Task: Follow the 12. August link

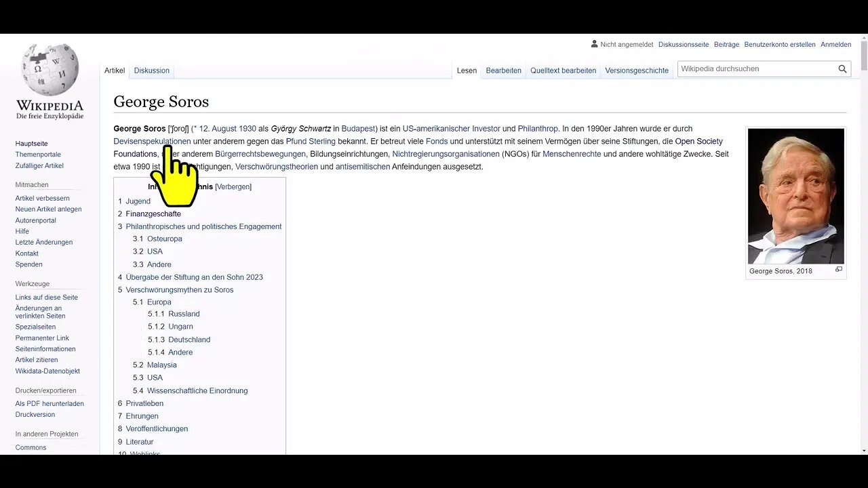Action: pyautogui.click(x=218, y=128)
